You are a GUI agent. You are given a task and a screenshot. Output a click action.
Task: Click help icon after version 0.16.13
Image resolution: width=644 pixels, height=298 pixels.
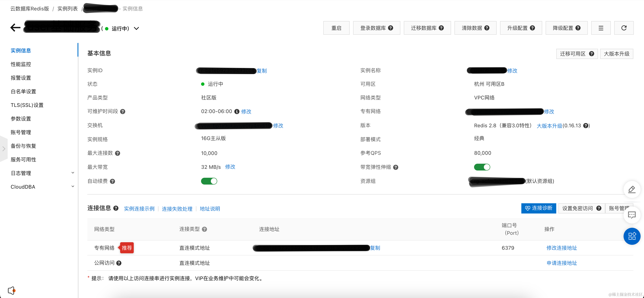tap(586, 126)
